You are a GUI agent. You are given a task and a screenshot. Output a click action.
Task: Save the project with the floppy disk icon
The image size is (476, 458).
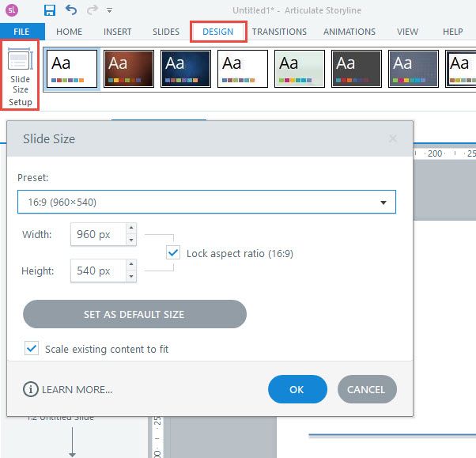[50, 10]
